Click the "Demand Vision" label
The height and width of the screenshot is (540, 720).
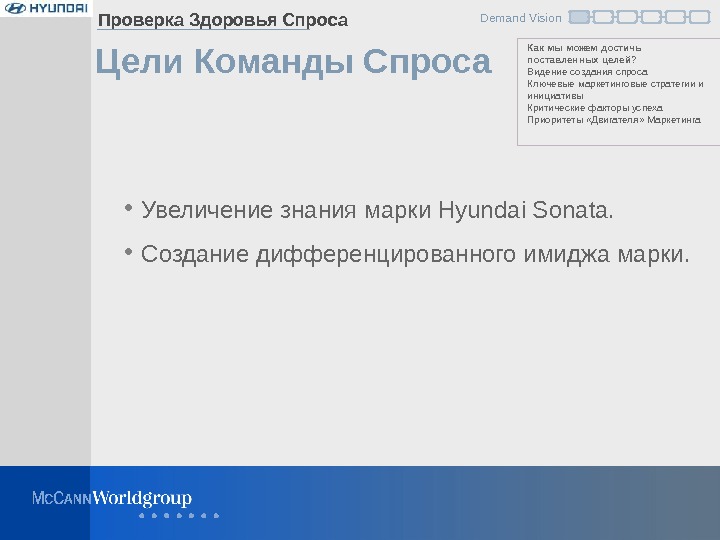[x=521, y=18]
